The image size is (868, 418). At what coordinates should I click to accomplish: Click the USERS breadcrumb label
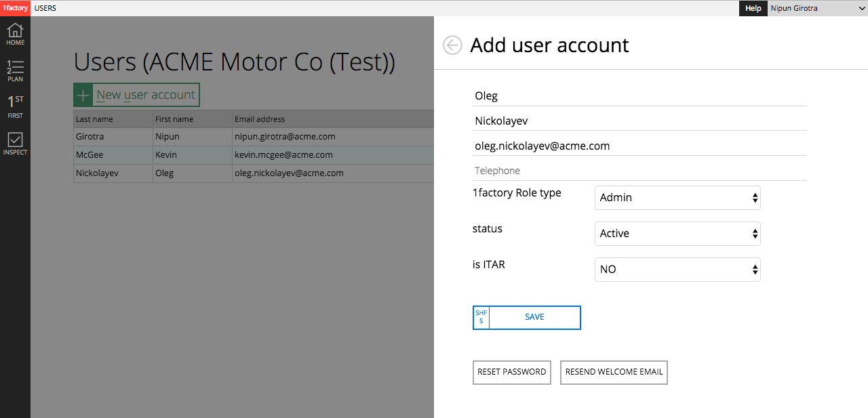point(45,8)
